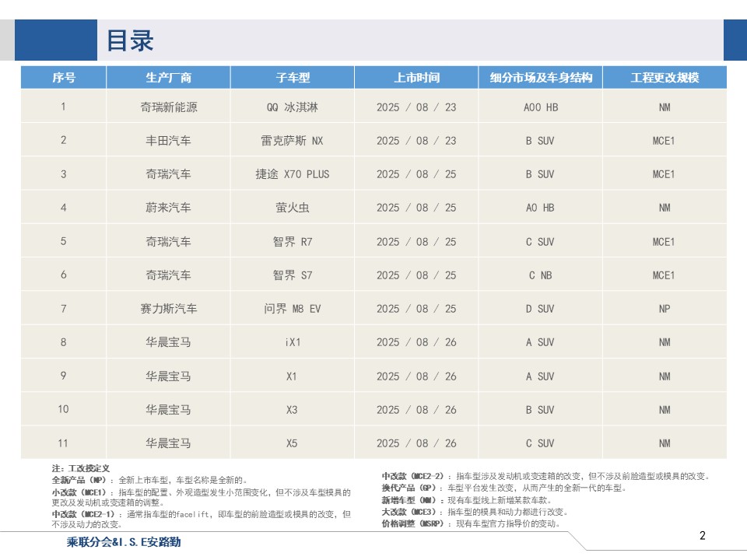Click the "A0 HB" segment cell

541,208
